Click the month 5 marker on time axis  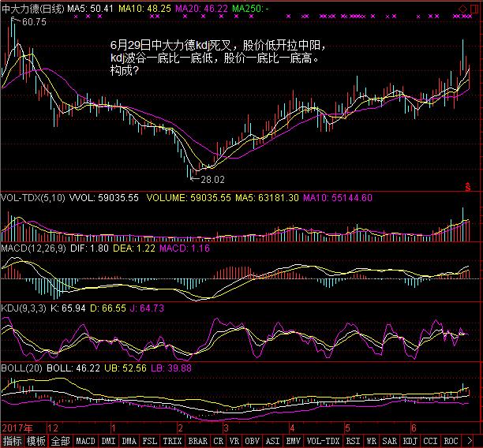[347, 428]
